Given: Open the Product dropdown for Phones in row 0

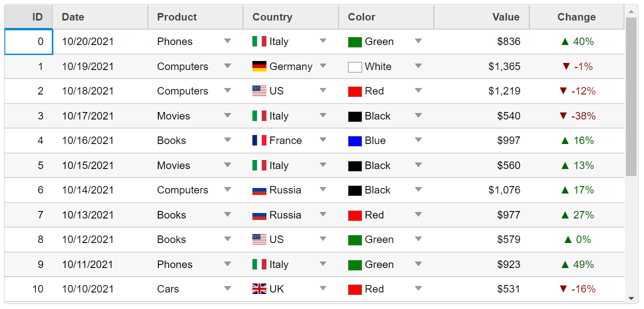Looking at the screenshot, I should [228, 41].
